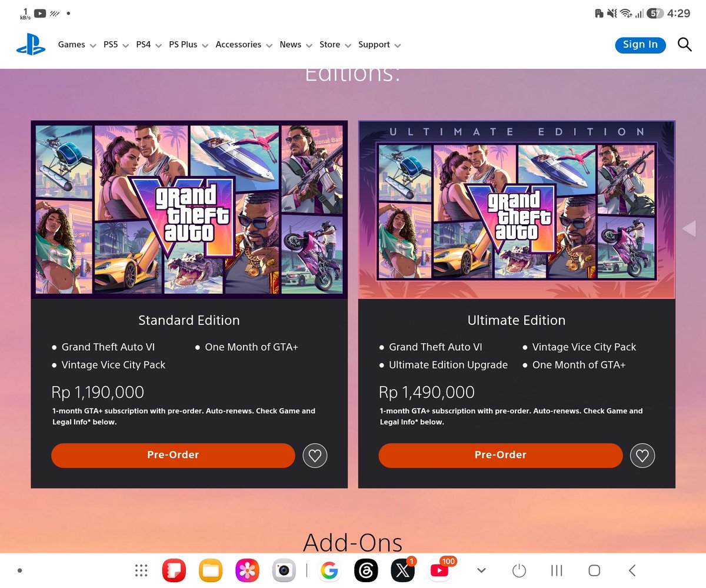Open recent apps navigation button
The width and height of the screenshot is (706, 588).
[x=557, y=570]
